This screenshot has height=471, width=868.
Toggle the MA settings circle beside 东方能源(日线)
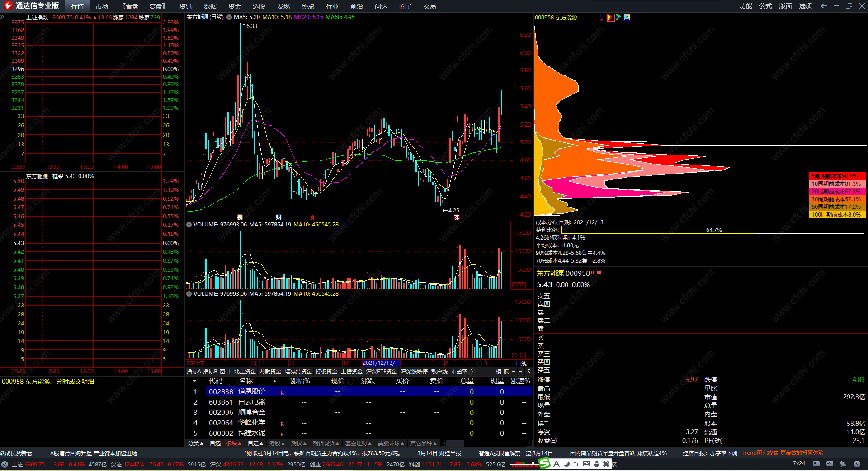[229, 17]
